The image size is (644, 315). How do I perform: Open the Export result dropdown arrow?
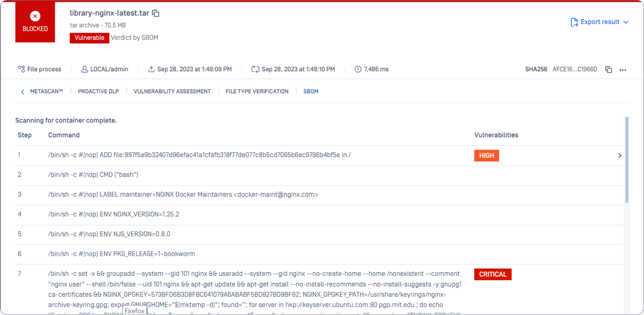(626, 22)
